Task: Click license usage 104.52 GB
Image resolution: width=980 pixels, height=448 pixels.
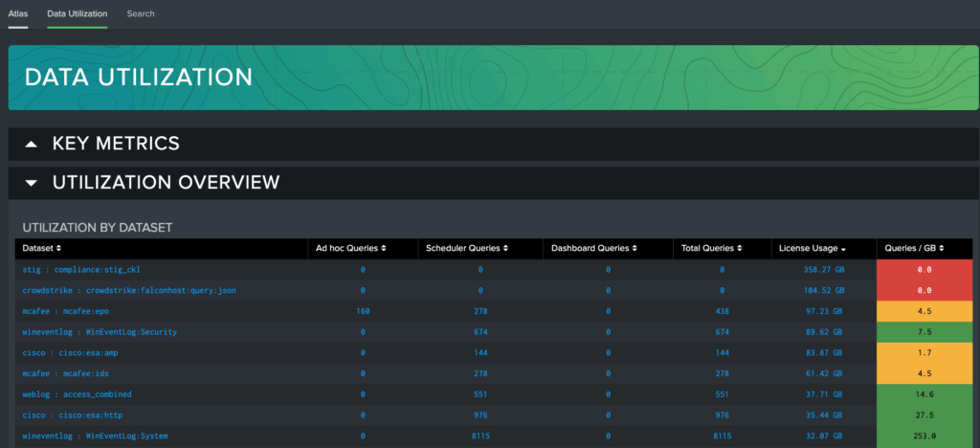Action: pyautogui.click(x=824, y=291)
